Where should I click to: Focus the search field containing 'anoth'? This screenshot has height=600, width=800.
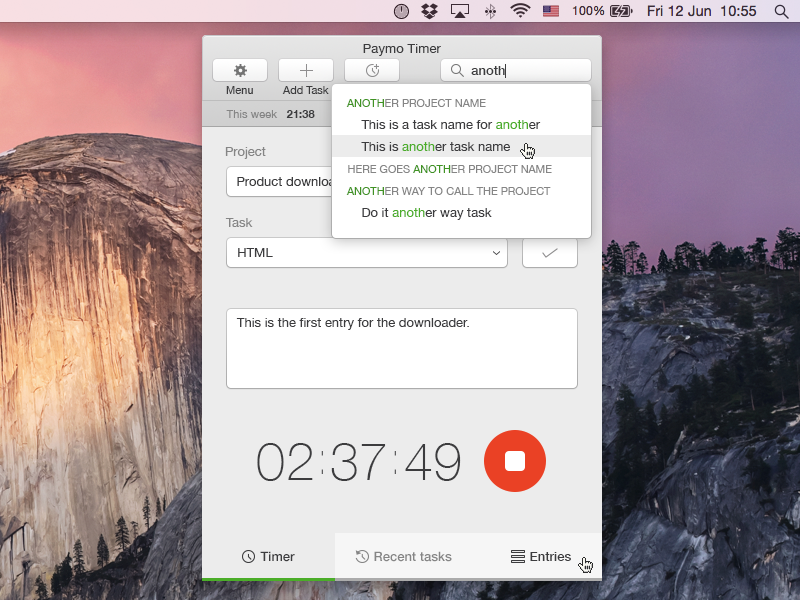[x=516, y=70]
